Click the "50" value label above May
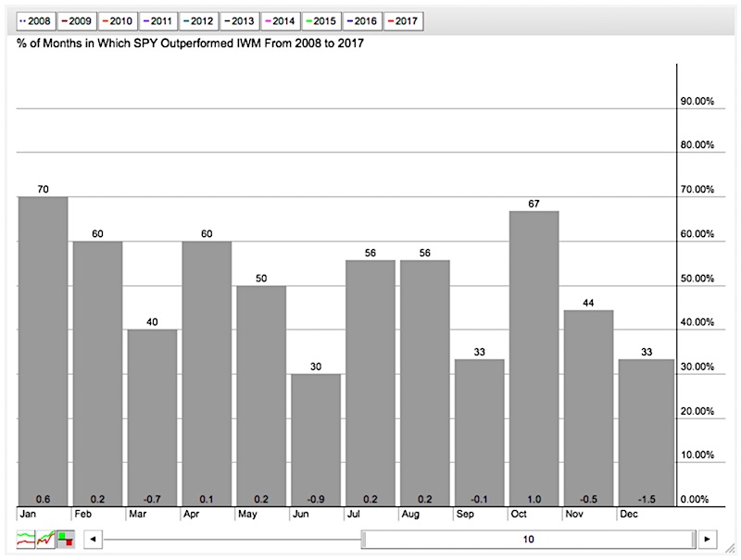Screen dimensions: 741x560 pos(261,279)
